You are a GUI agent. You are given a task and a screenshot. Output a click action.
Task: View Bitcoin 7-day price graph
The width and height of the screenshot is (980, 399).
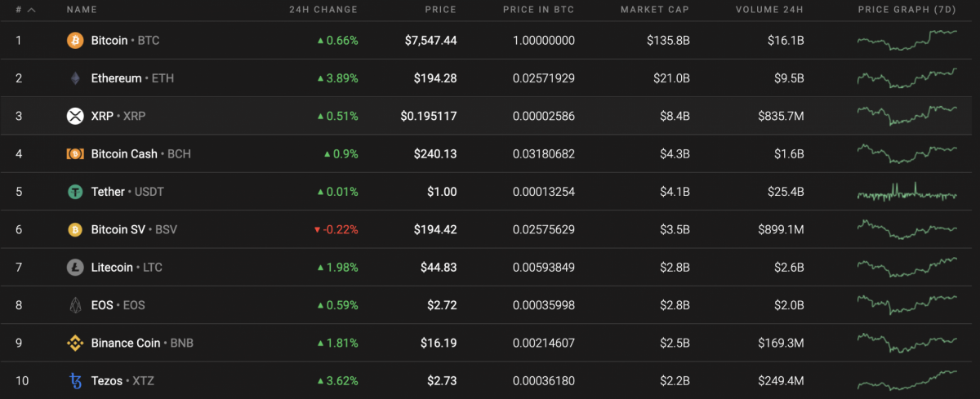907,40
